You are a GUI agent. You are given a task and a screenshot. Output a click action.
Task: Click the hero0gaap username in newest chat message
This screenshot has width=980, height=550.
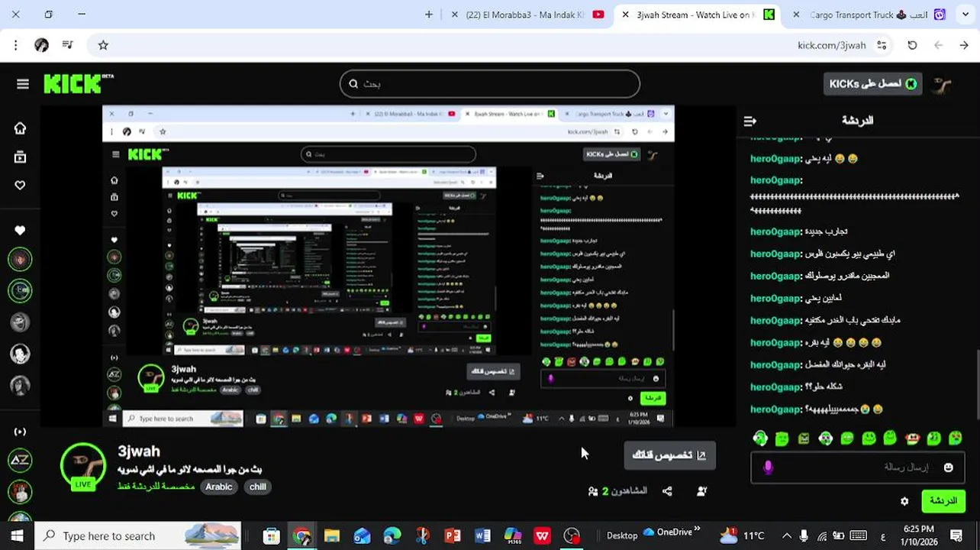point(776,409)
